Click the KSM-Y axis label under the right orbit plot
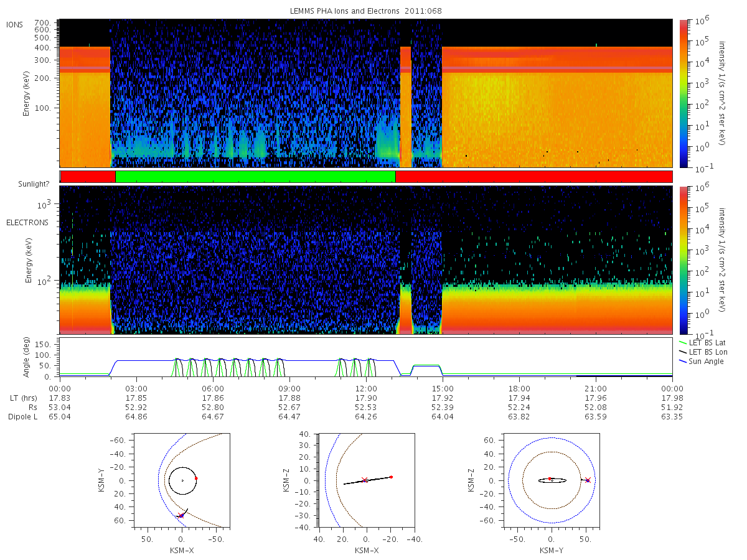The height and width of the screenshot is (560, 747). tap(551, 551)
